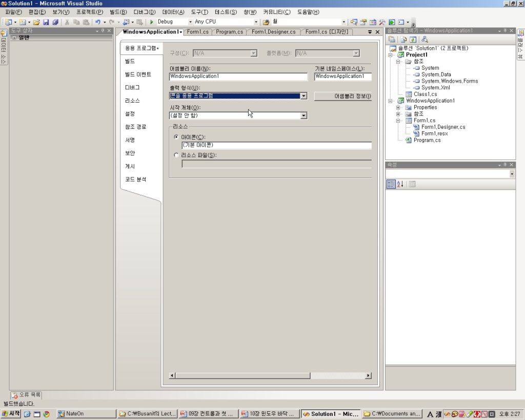Click the NateOn taskbar button
Image resolution: width=525 pixels, height=420 pixels.
(x=86, y=414)
